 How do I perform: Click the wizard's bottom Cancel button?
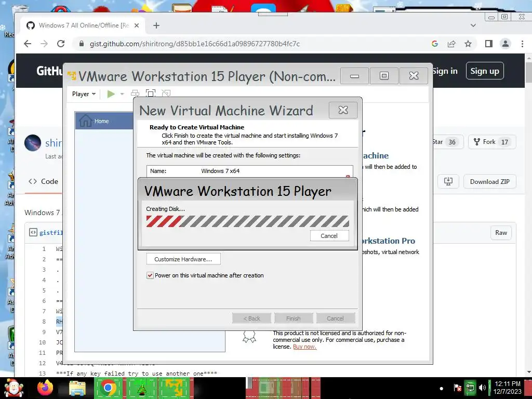click(x=335, y=318)
